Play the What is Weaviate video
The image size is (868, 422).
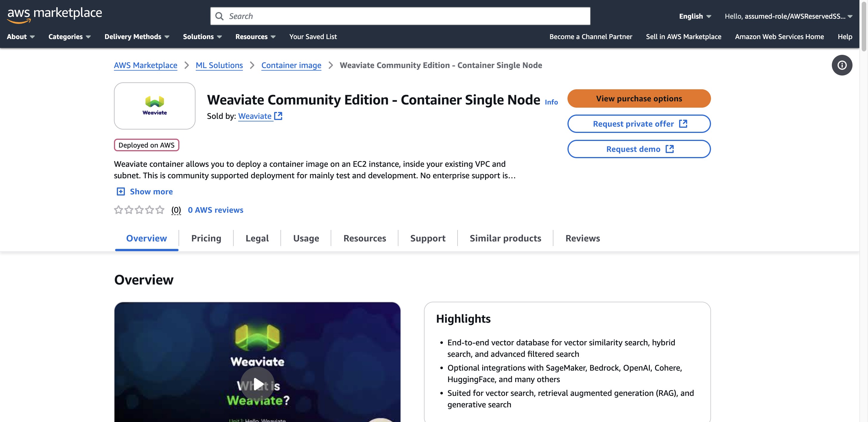coord(258,384)
